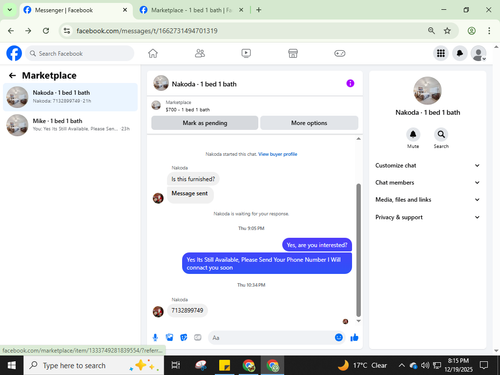Click More options button
Viewport: 500px width, 375px height.
tap(309, 123)
